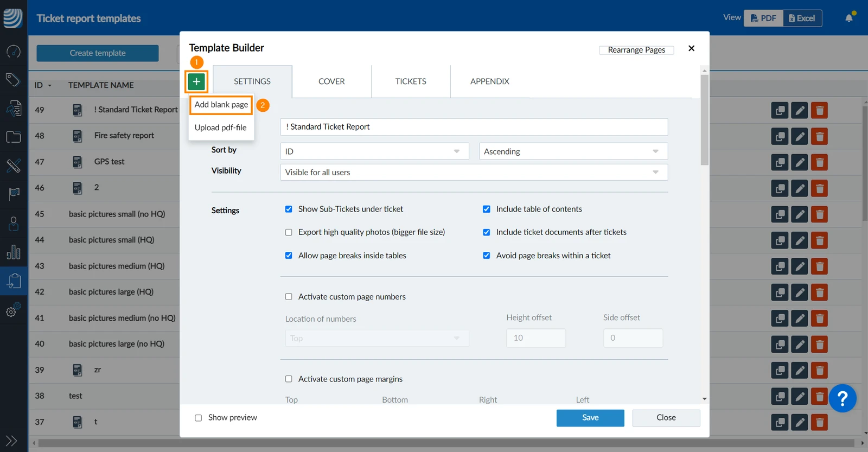Enable Export high quality photos checkbox
868x452 pixels.
[x=289, y=232]
